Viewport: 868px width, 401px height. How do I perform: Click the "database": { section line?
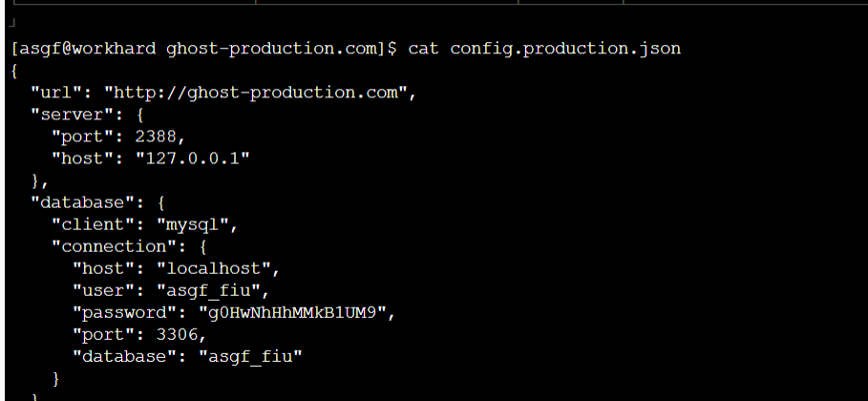click(98, 202)
